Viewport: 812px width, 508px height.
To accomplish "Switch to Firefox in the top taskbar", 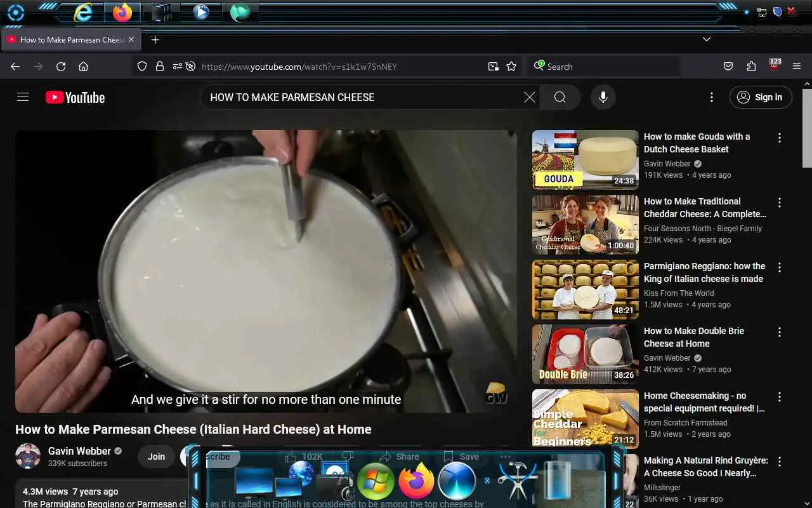I will [122, 12].
